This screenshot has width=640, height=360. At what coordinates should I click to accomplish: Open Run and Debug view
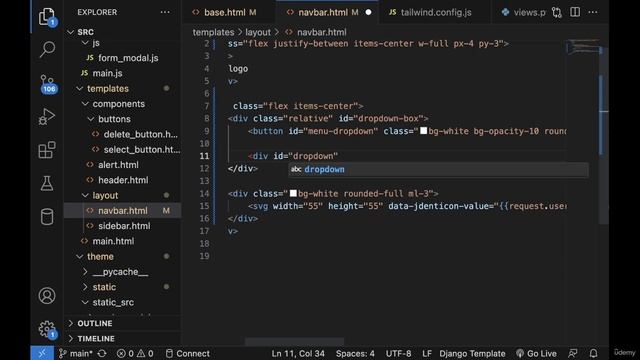click(x=47, y=117)
